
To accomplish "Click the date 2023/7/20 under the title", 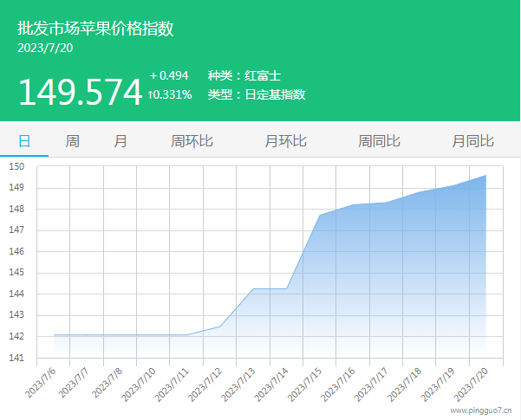I will click(x=45, y=48).
